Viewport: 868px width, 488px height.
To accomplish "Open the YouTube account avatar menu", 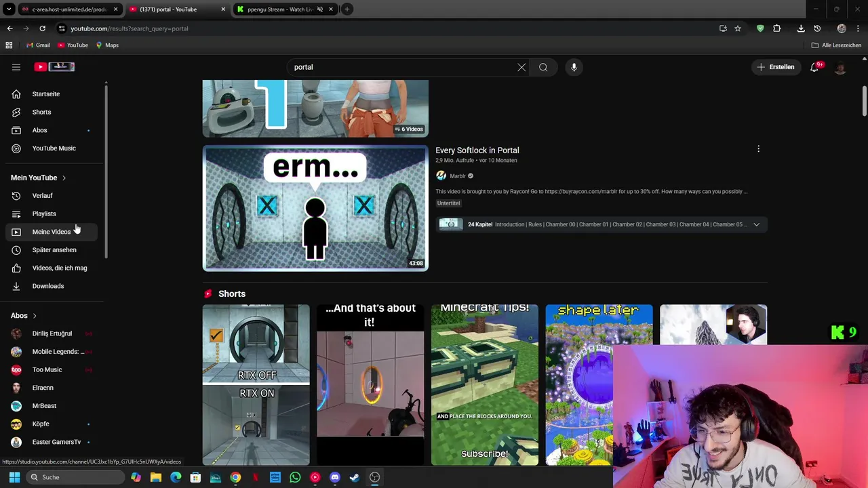I will (x=840, y=67).
